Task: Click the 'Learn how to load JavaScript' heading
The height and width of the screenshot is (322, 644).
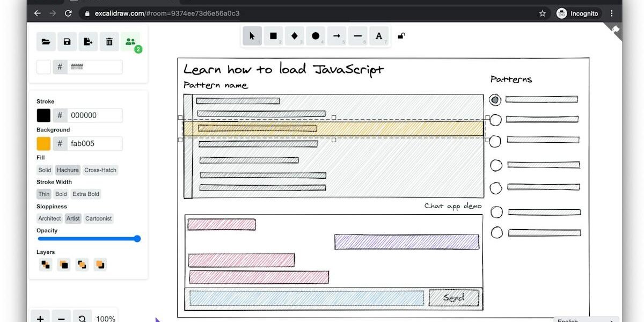Action: click(284, 69)
